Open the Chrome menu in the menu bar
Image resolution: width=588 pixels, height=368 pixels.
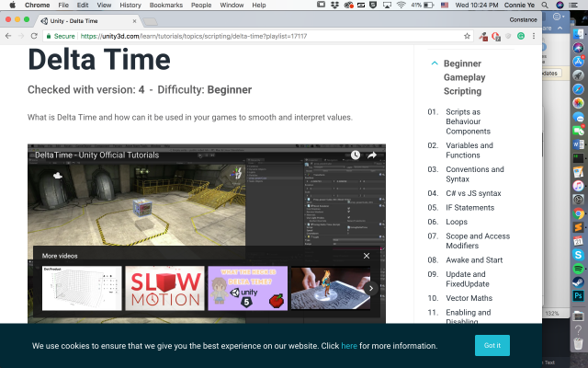(37, 5)
